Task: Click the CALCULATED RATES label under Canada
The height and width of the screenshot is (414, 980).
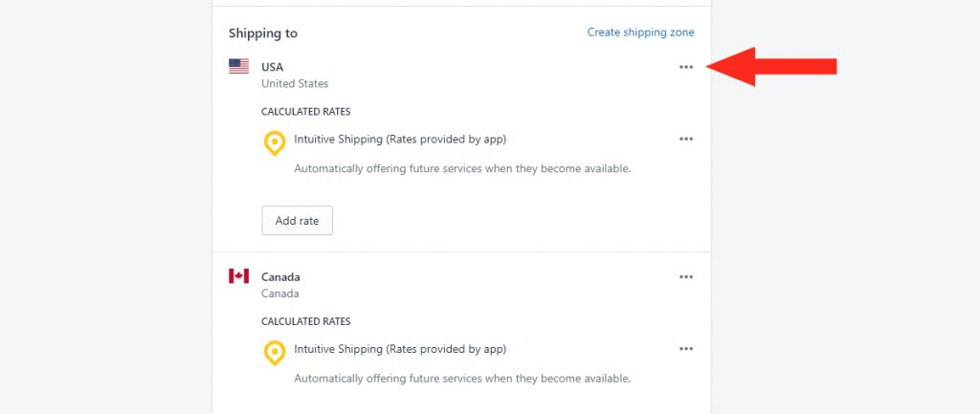Action: (x=306, y=321)
